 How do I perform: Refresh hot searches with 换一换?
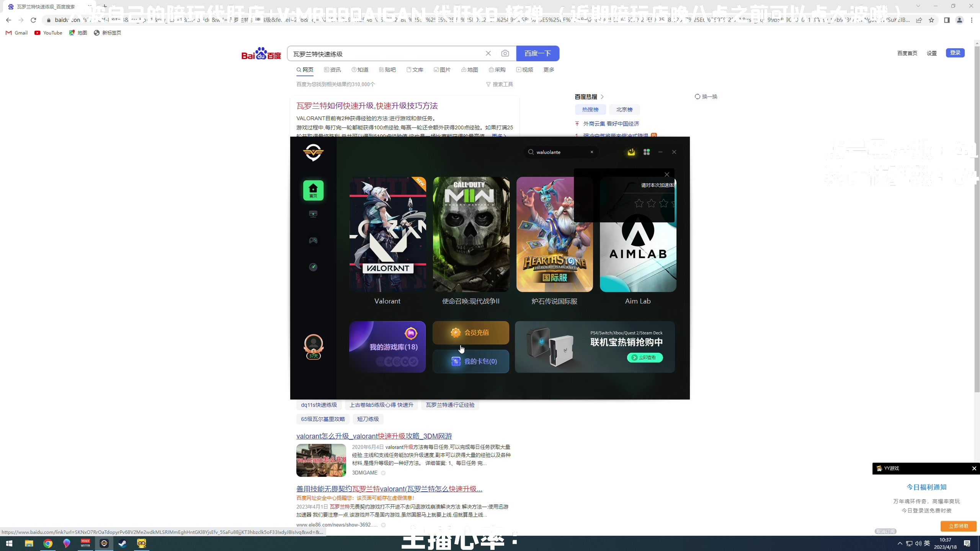(x=706, y=96)
